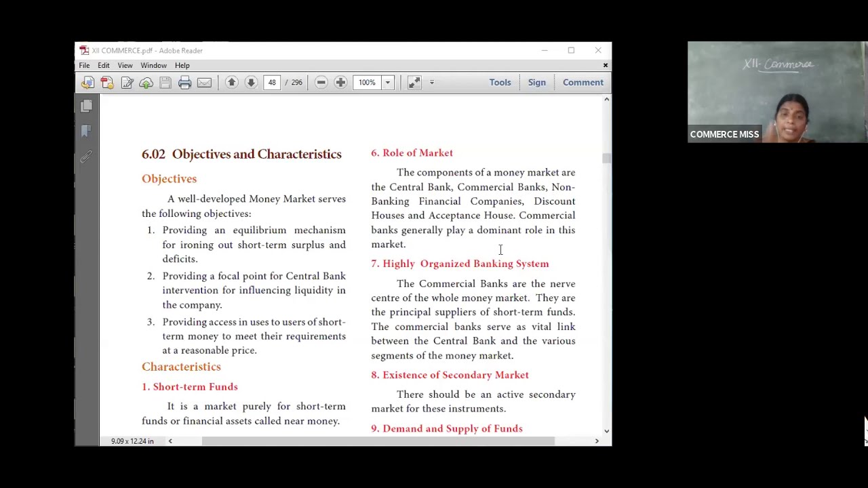Click the zoom out minus icon
The image size is (868, 488).
pos(321,83)
